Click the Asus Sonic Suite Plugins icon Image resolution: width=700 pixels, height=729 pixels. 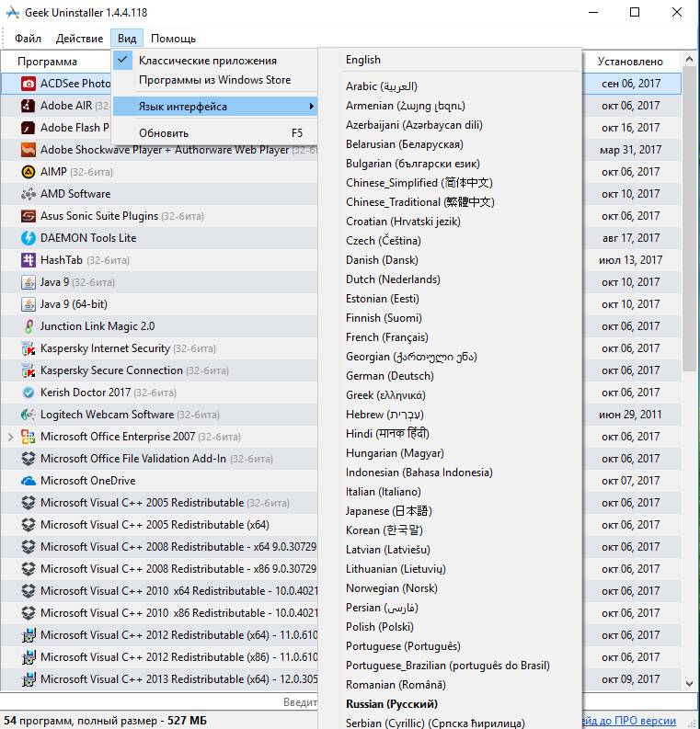click(x=29, y=216)
